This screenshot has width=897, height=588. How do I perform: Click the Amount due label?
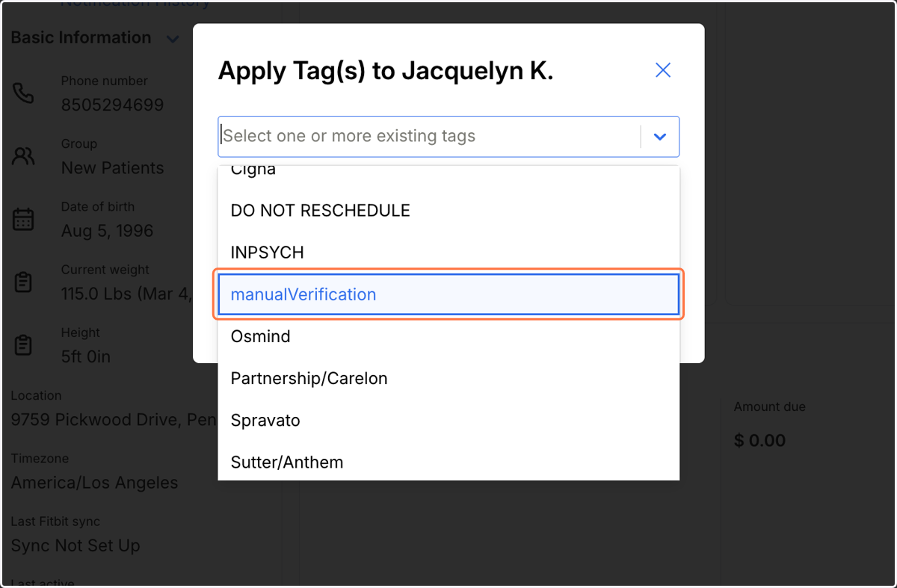[769, 407]
